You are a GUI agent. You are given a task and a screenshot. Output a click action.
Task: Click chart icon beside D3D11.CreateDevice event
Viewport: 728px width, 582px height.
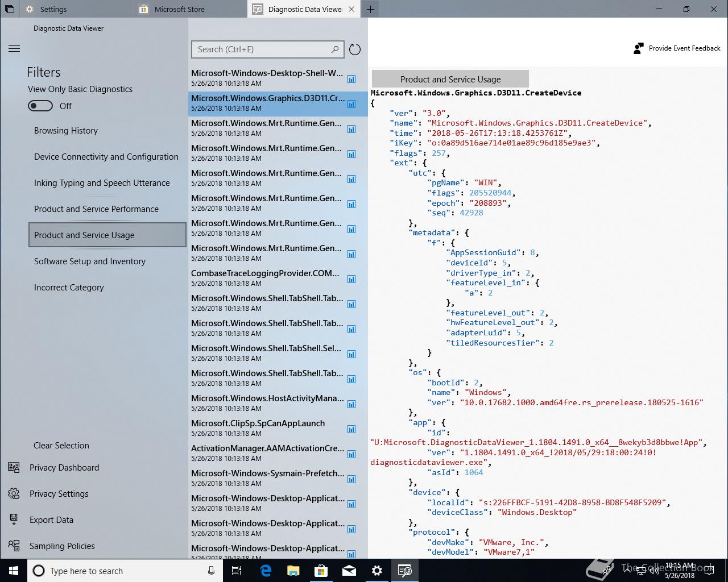(351, 104)
